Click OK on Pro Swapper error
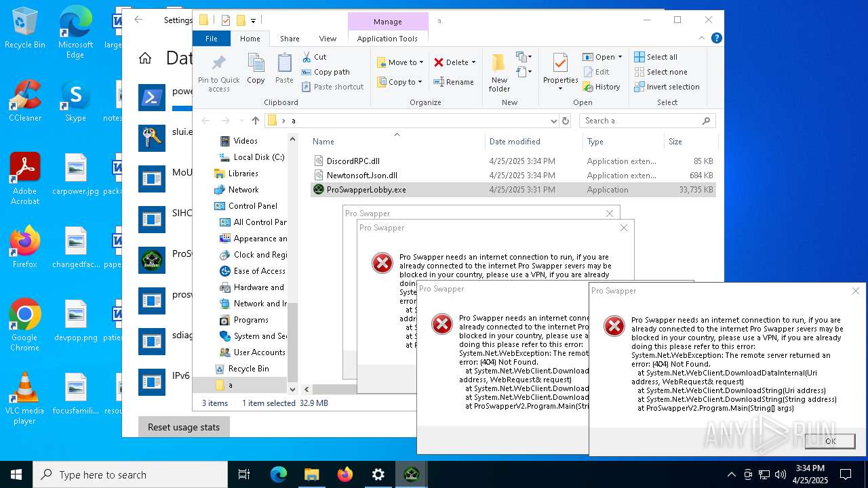The image size is (868, 488). coord(830,441)
